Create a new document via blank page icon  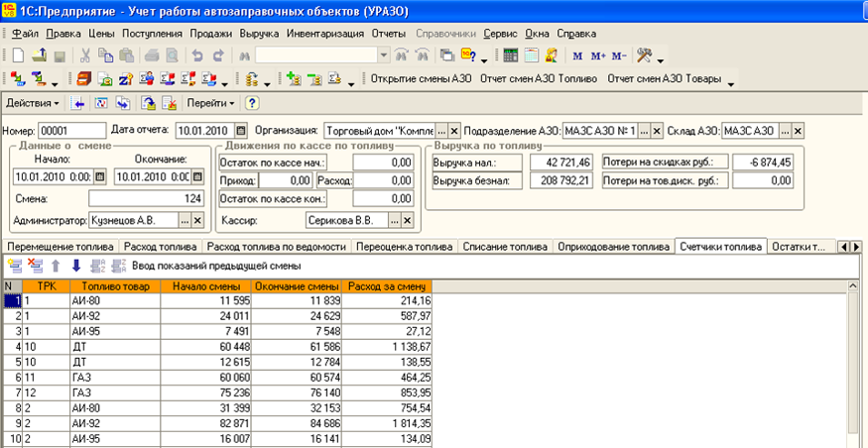click(x=18, y=56)
